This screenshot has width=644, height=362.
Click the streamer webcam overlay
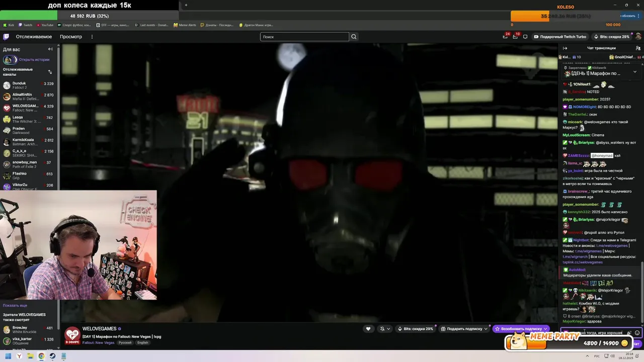(78, 245)
